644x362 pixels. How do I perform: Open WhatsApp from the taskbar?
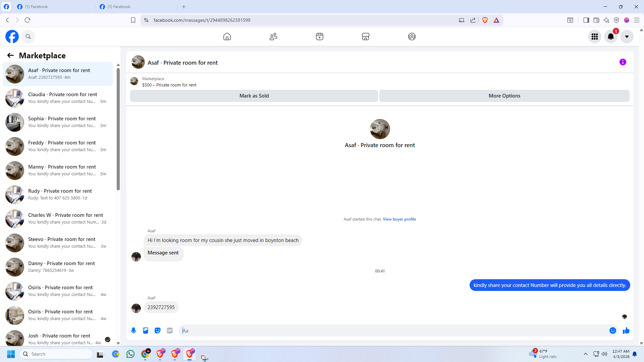130,354
